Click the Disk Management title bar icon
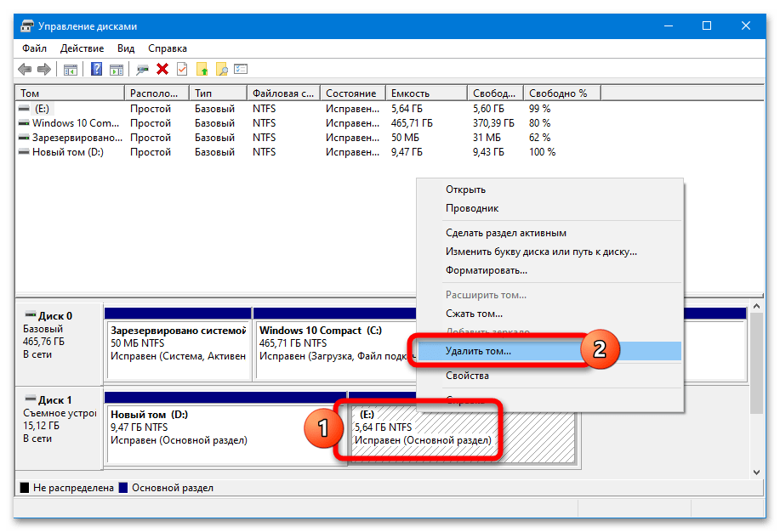The image size is (780, 532). click(27, 25)
